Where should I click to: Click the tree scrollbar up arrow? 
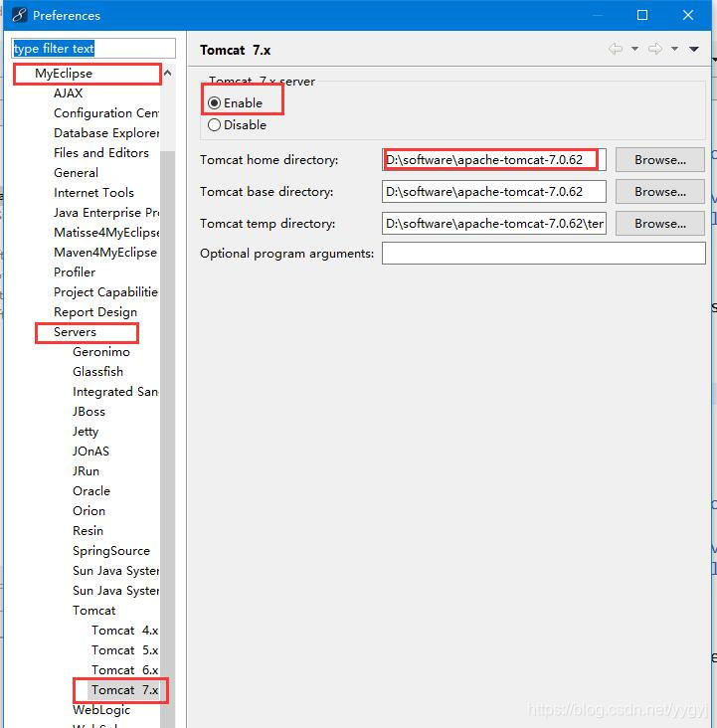168,73
